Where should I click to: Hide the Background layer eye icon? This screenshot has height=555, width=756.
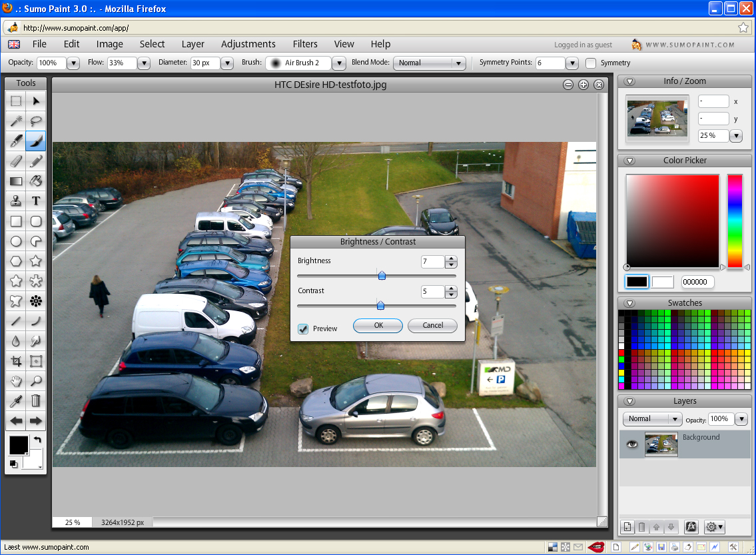click(x=631, y=444)
